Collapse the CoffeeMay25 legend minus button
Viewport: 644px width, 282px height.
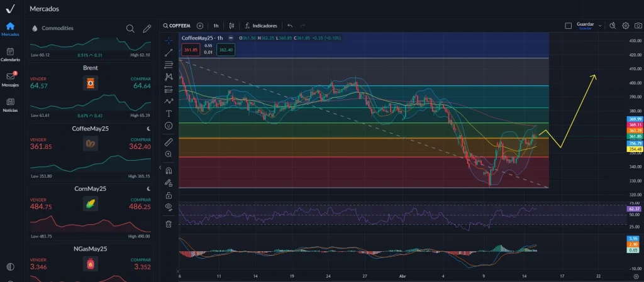[x=231, y=38]
